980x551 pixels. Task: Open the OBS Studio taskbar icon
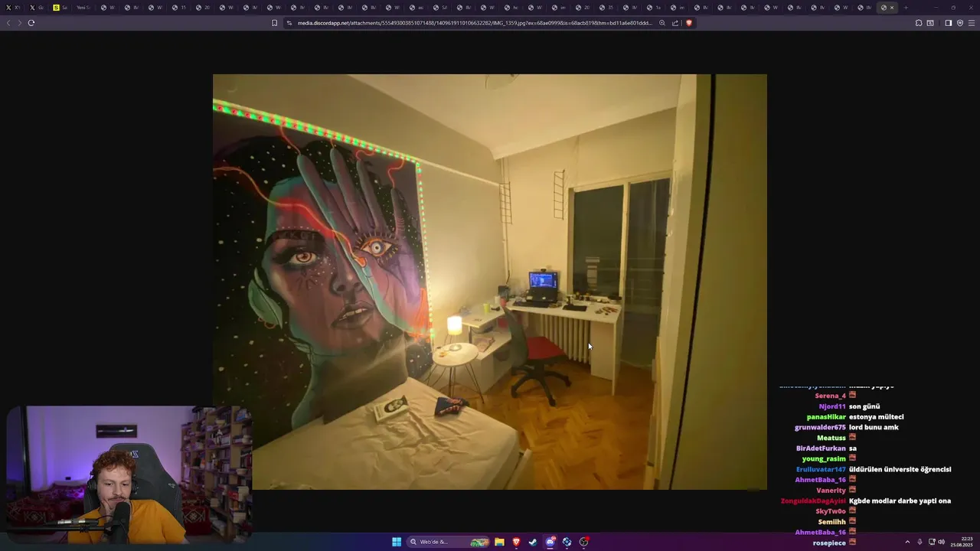click(583, 542)
